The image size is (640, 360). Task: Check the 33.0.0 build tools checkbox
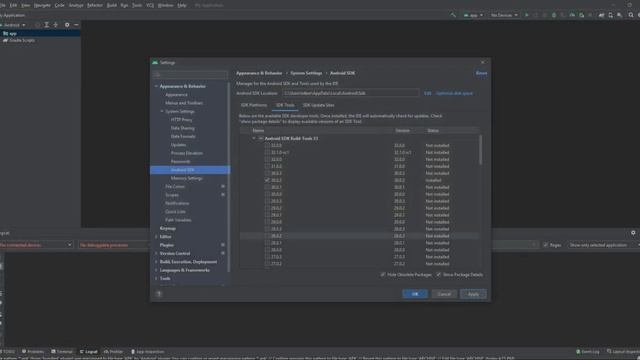[x=267, y=145]
